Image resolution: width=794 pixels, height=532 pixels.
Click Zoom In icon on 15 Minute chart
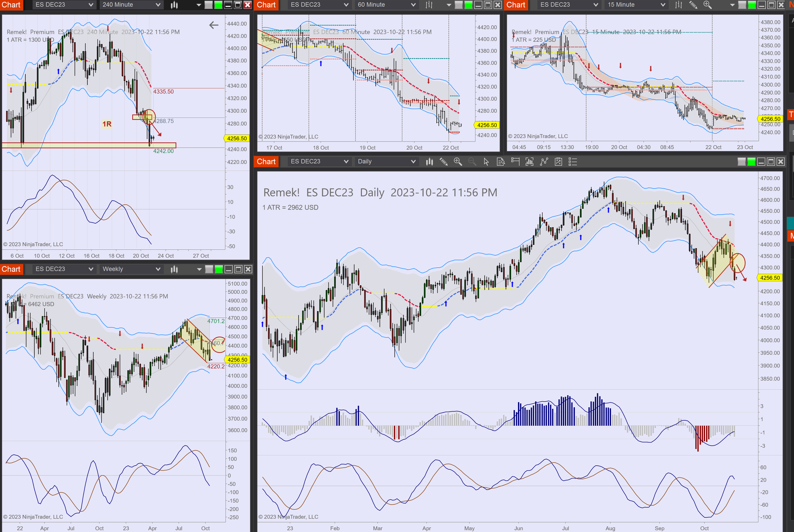click(x=707, y=5)
